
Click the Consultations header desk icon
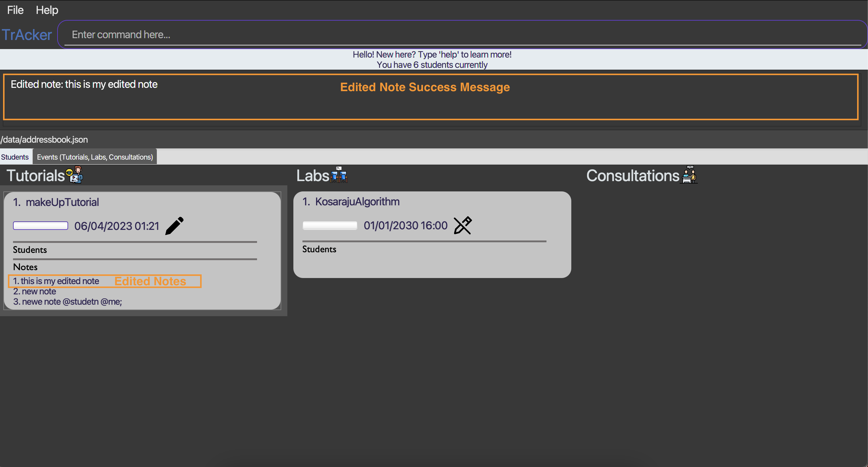(689, 174)
